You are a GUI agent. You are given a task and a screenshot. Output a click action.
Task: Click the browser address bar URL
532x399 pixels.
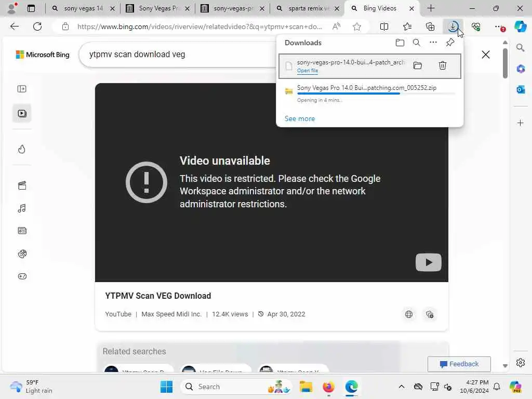coord(199,26)
